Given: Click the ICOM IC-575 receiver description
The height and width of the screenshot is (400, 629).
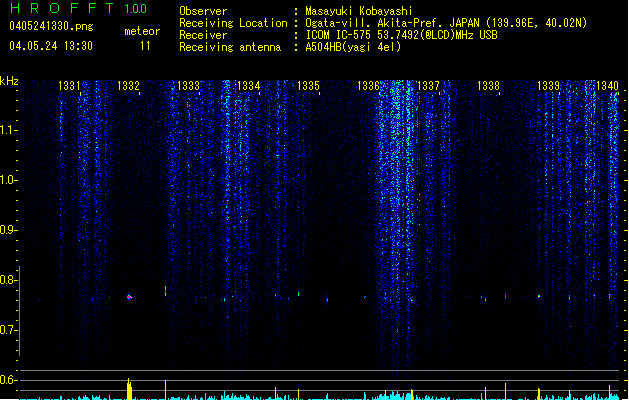Looking at the screenshot, I should pyautogui.click(x=402, y=35).
